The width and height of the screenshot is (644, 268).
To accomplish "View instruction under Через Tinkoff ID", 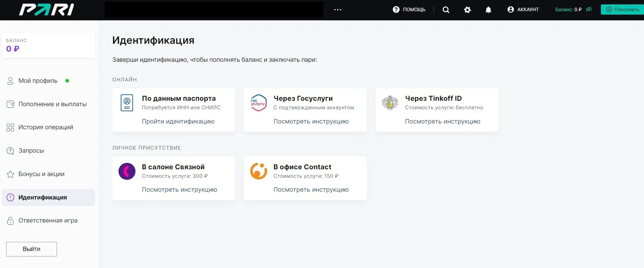I will (442, 121).
